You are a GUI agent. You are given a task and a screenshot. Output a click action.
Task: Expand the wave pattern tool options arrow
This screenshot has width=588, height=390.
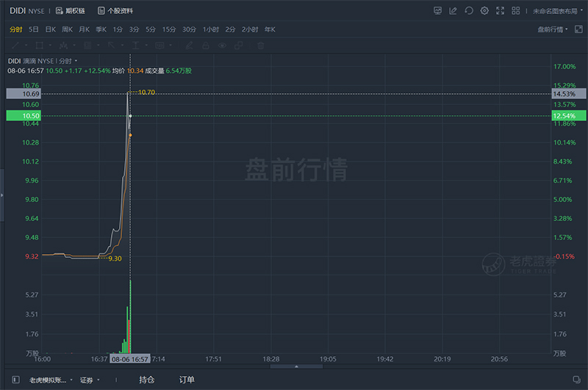(x=74, y=46)
